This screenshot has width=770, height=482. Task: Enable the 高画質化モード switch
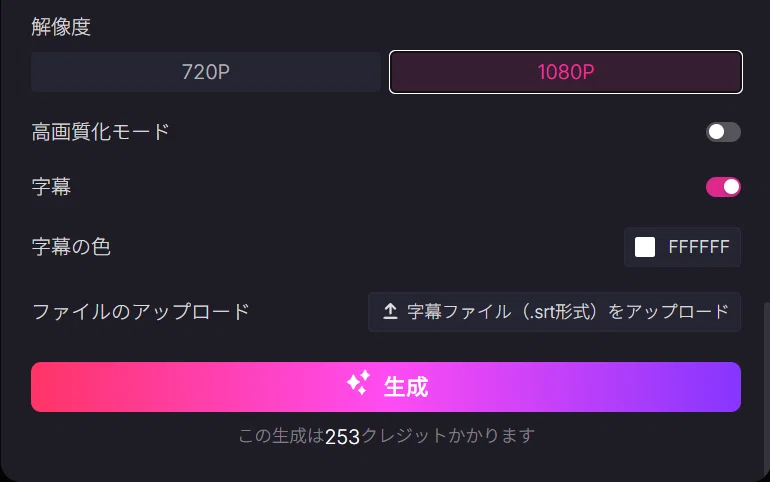point(723,132)
